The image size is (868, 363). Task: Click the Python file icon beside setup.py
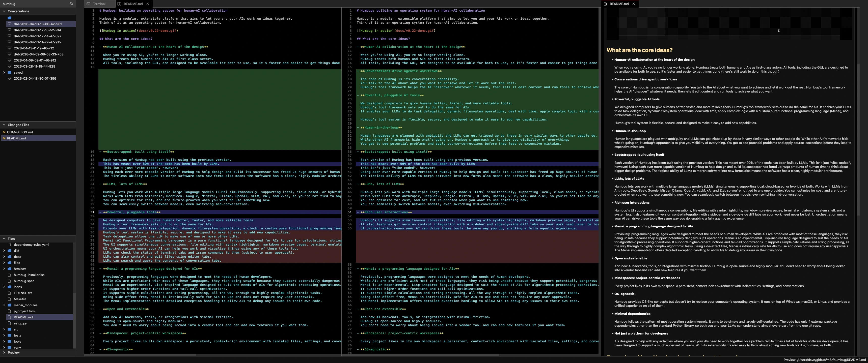pos(9,323)
